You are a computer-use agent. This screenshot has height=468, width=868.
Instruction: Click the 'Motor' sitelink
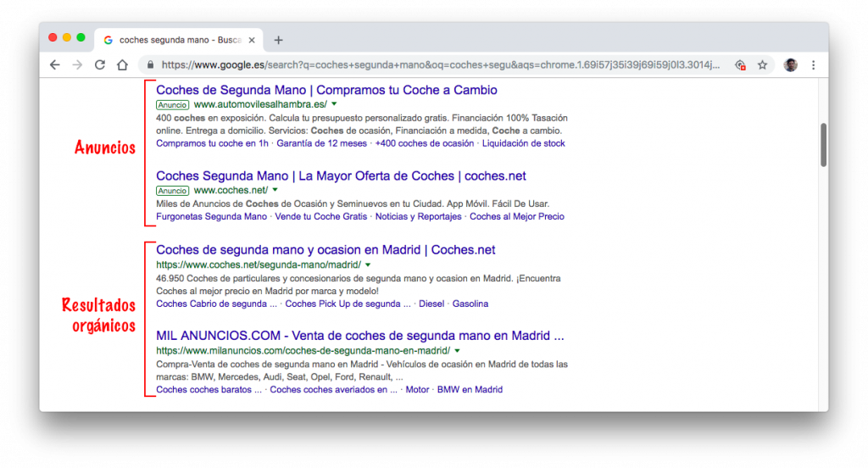(x=417, y=389)
